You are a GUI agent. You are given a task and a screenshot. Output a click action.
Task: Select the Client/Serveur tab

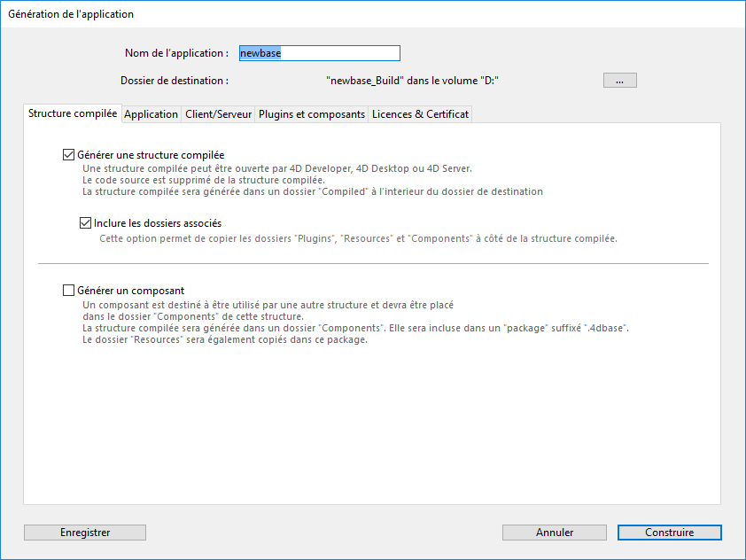point(218,114)
